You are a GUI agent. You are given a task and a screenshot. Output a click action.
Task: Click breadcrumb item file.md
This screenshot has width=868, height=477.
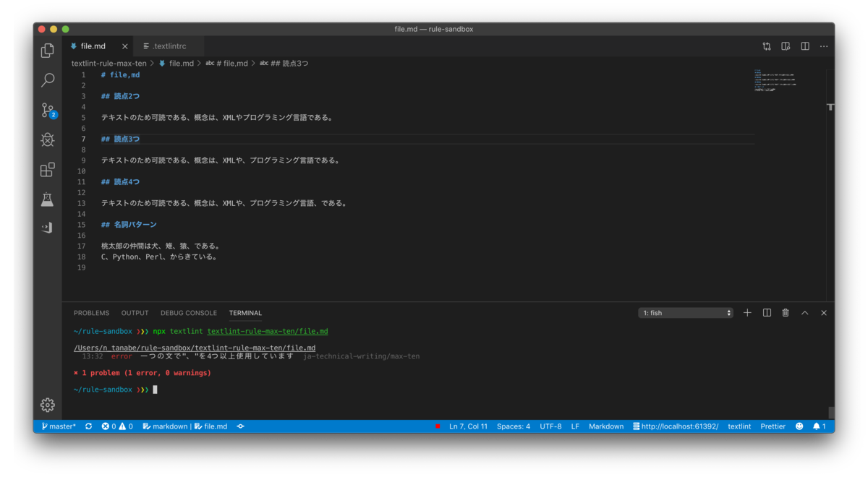[x=176, y=64]
